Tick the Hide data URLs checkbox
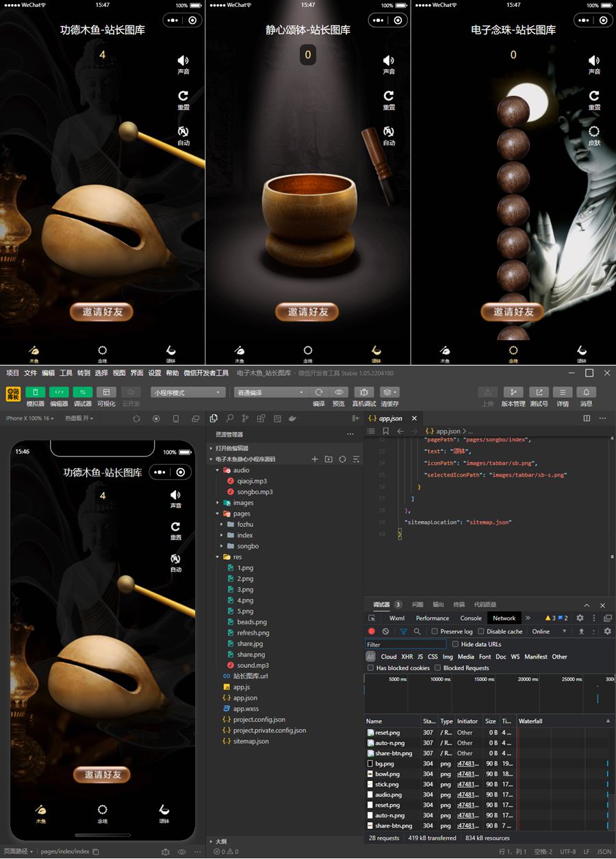The width and height of the screenshot is (616, 859). click(x=456, y=644)
